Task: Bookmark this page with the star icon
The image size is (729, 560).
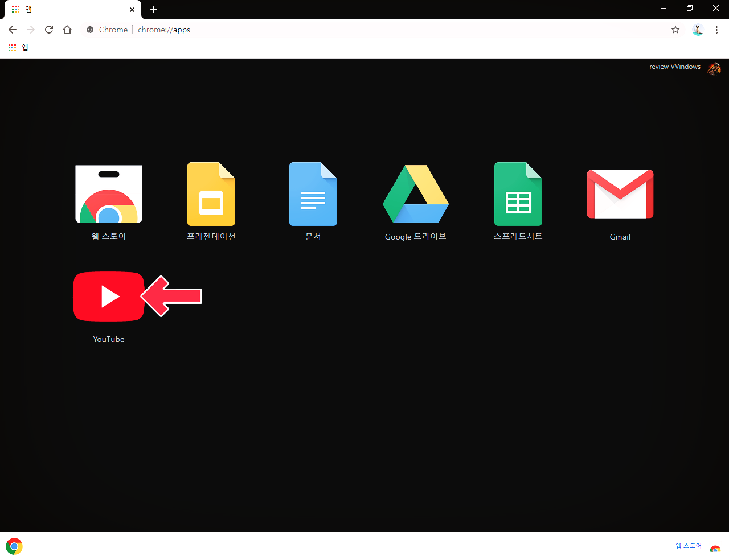Action: (x=675, y=30)
